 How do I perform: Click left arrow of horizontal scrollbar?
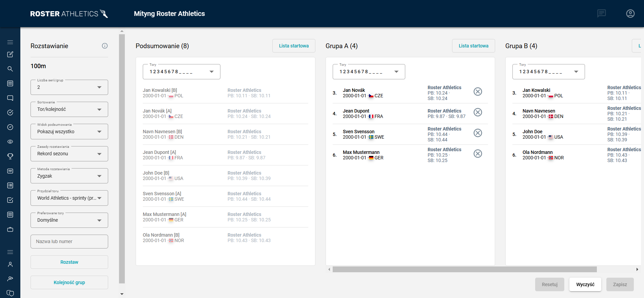329,269
